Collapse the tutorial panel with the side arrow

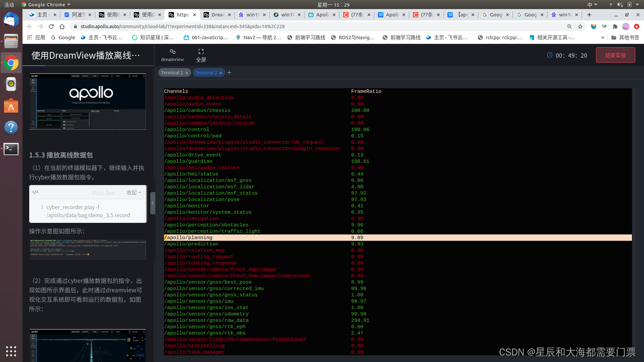pos(153,203)
